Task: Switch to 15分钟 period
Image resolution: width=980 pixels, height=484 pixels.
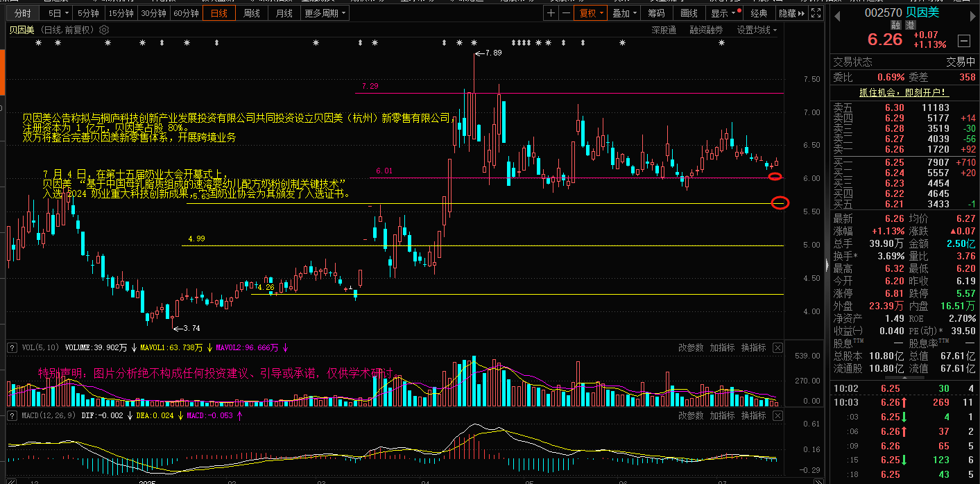Action: 121,13
